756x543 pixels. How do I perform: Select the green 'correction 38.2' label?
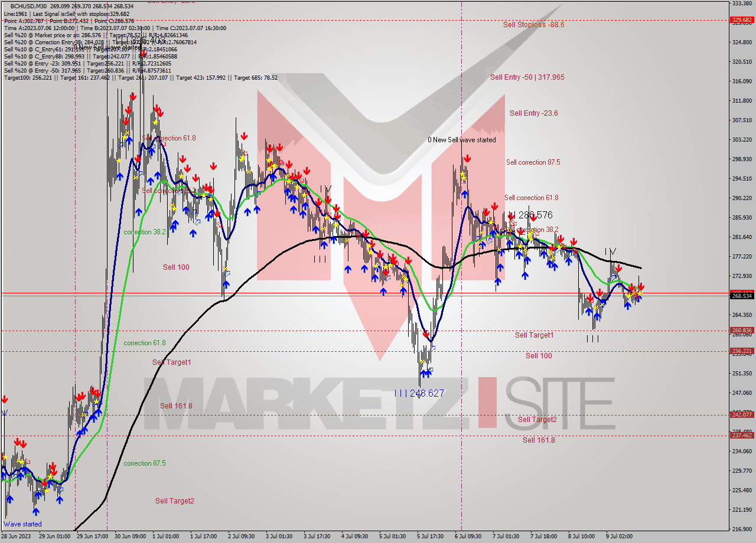pyautogui.click(x=145, y=232)
